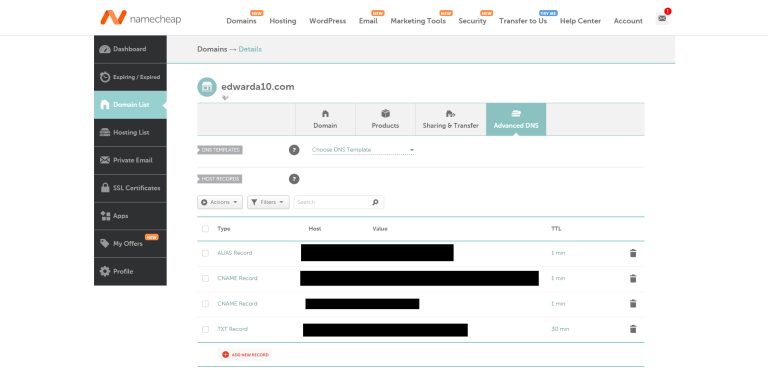
Task: Click the Details breadcrumb link
Action: [250, 49]
